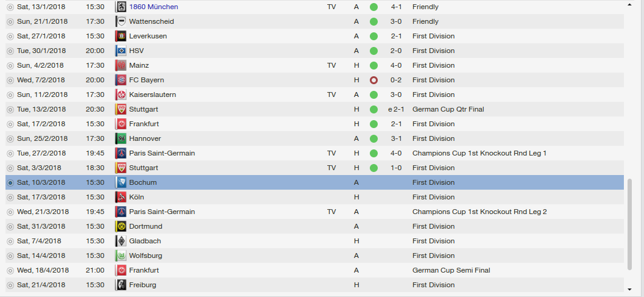Click the Paris Saint-Germain crest on 27/2/2018

[121, 153]
